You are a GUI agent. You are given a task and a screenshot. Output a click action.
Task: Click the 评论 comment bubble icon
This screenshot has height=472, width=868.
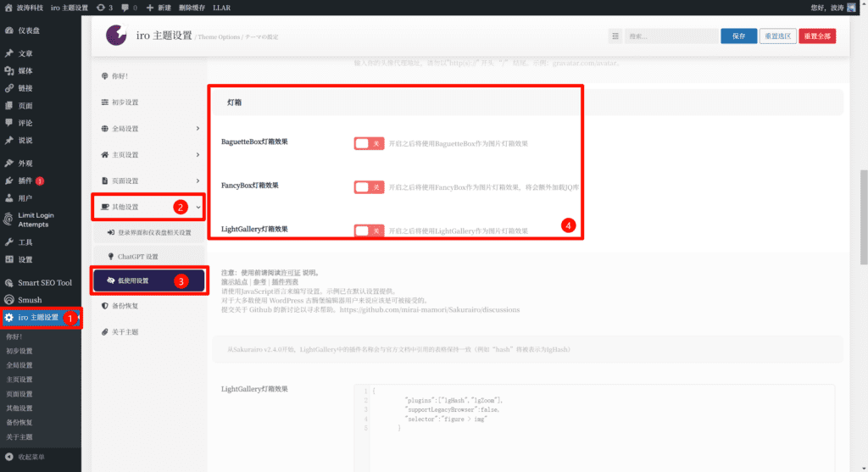tap(8, 123)
